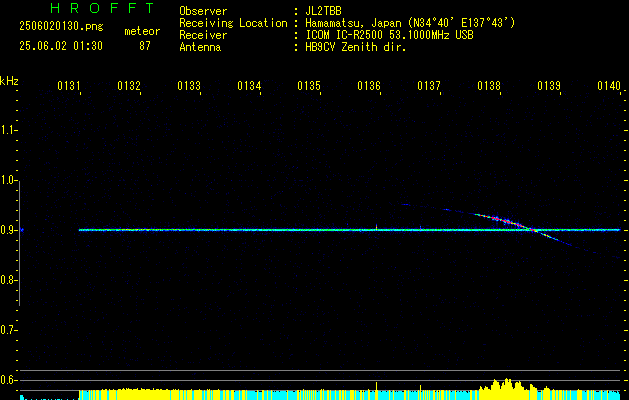The height and width of the screenshot is (400, 629).
Task: Click the 0139 time marker
Action: [x=548, y=86]
